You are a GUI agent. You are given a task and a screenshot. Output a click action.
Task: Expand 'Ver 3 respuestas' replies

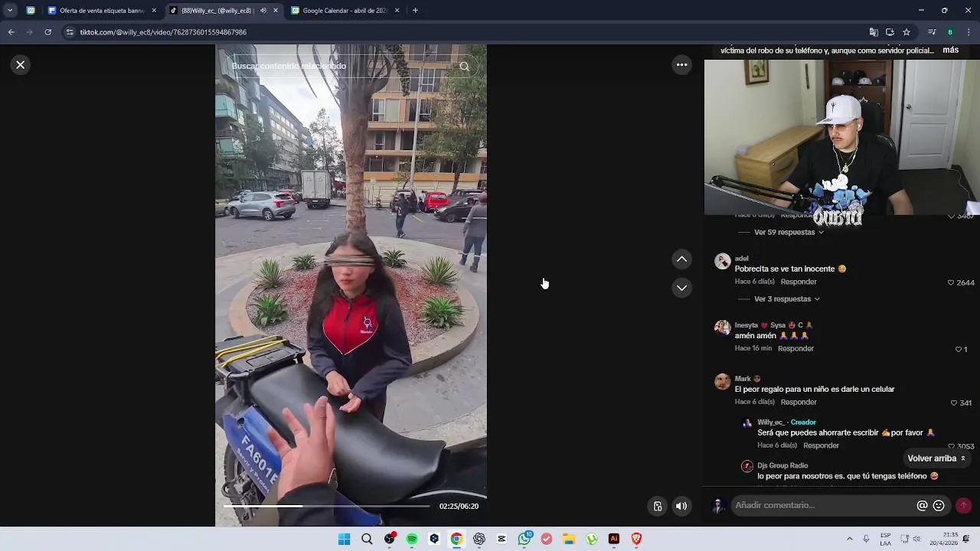point(786,299)
